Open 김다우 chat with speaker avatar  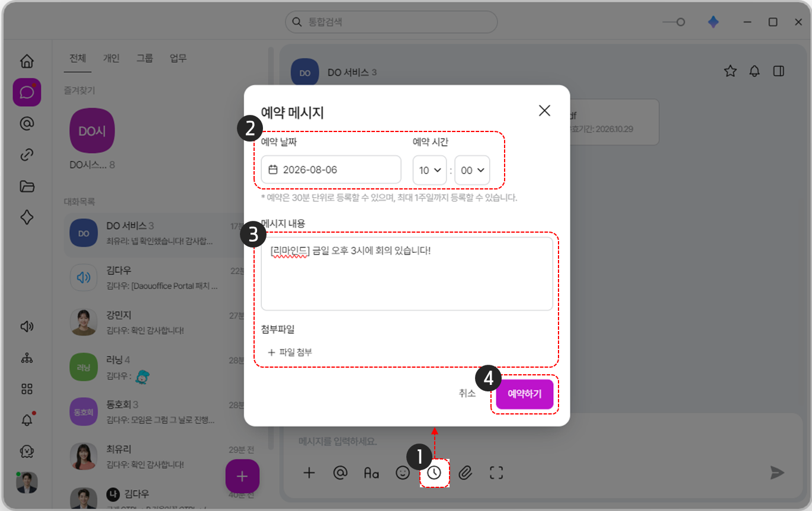tap(154, 278)
